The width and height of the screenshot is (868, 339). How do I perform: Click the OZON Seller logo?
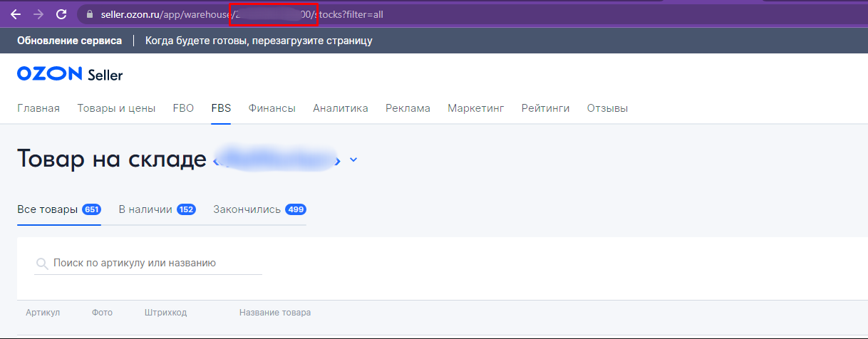pos(70,75)
